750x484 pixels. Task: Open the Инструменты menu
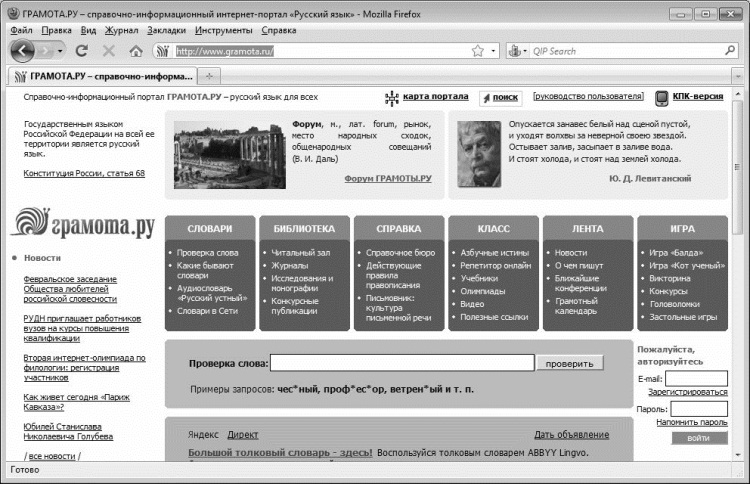pos(223,30)
